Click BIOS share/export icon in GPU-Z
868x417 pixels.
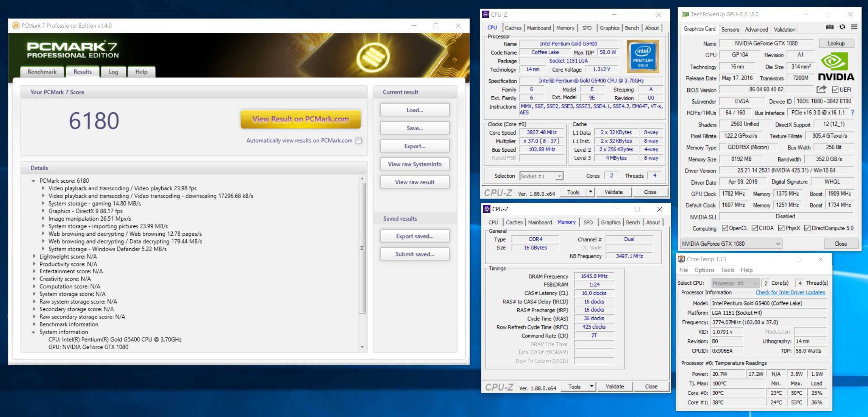click(x=821, y=89)
